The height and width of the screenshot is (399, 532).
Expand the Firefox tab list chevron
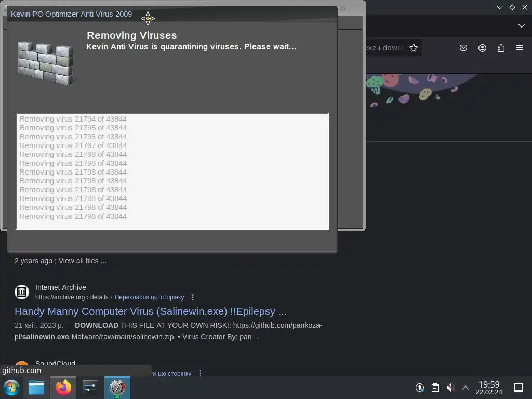coord(522,26)
